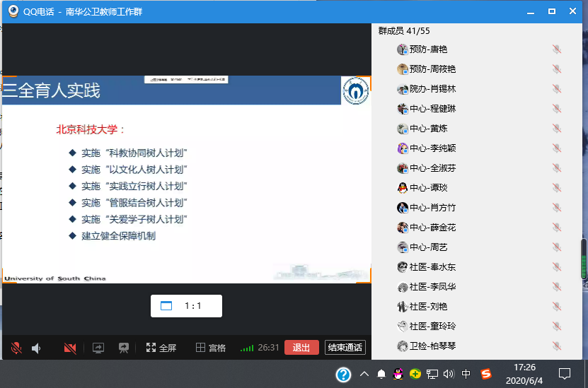Click the speaker volume icon in call toolbar

(x=36, y=348)
